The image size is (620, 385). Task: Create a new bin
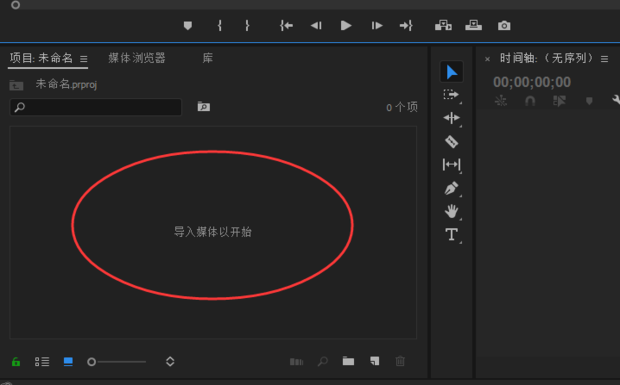pyautogui.click(x=348, y=361)
